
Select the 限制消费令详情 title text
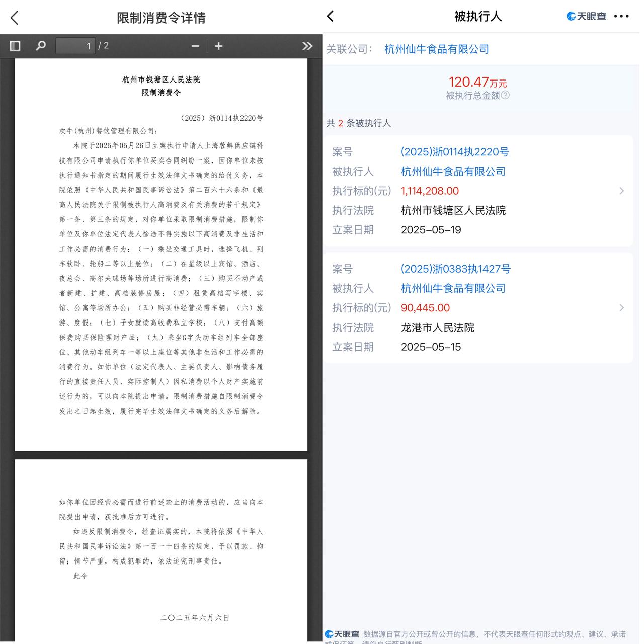[161, 18]
